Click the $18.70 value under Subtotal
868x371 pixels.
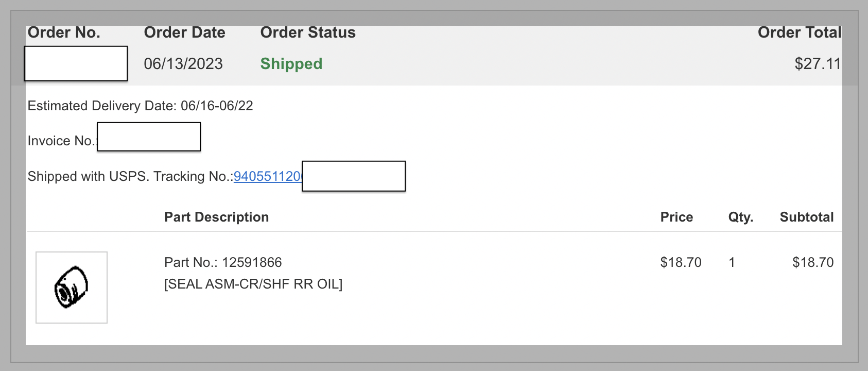(x=812, y=262)
